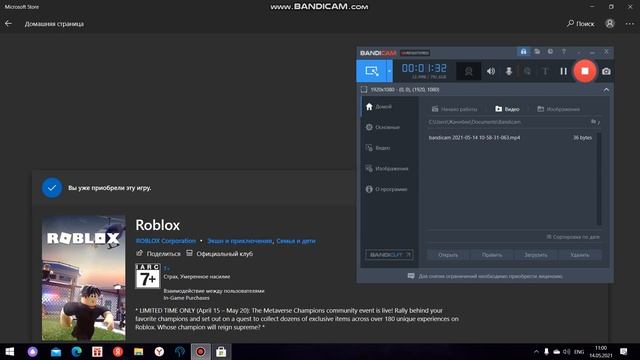Show hidden system tray icons
Image resolution: width=640 pixels, height=360 pixels.
tap(536, 351)
